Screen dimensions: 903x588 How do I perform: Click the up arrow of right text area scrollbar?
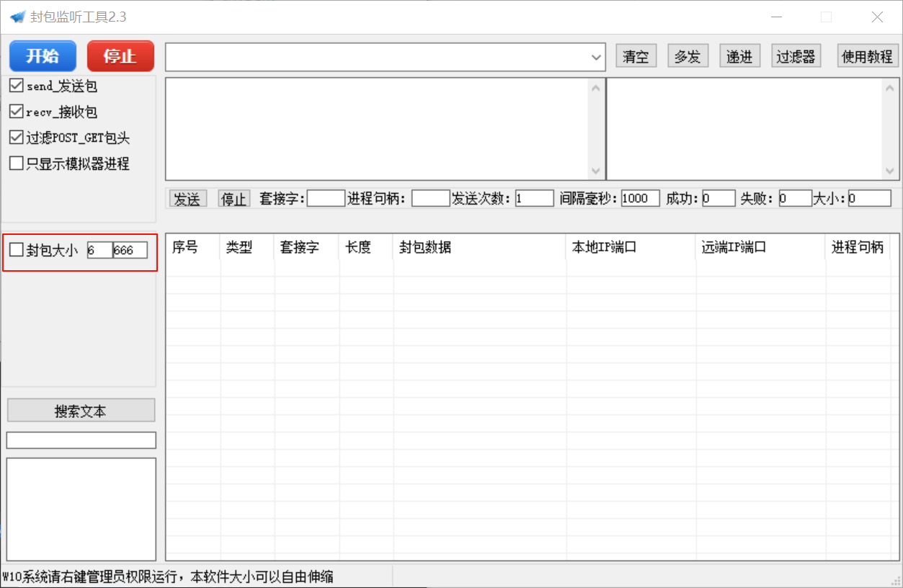pos(890,88)
